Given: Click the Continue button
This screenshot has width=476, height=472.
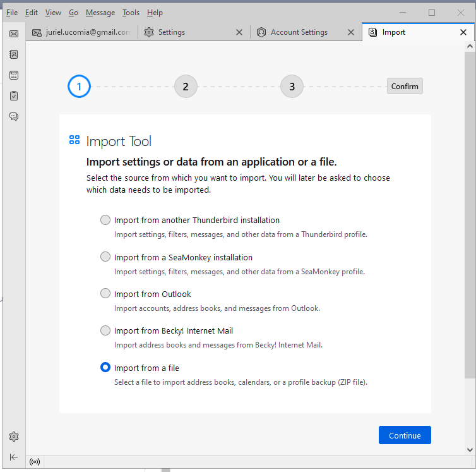Looking at the screenshot, I should click(x=405, y=435).
